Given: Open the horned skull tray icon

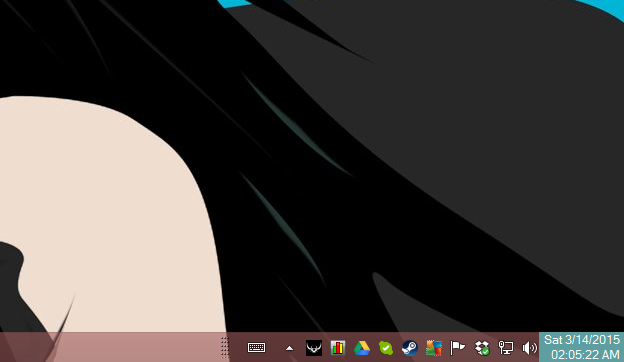Looking at the screenshot, I should point(314,348).
